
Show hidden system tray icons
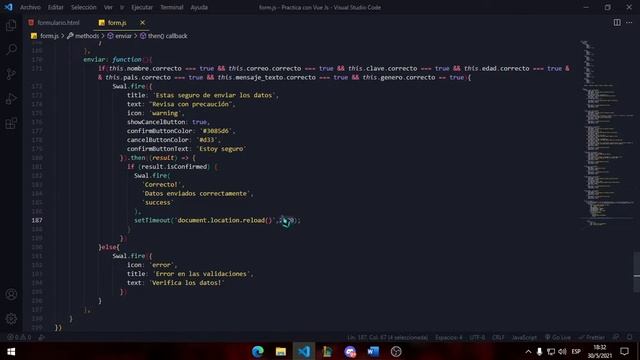(528, 351)
